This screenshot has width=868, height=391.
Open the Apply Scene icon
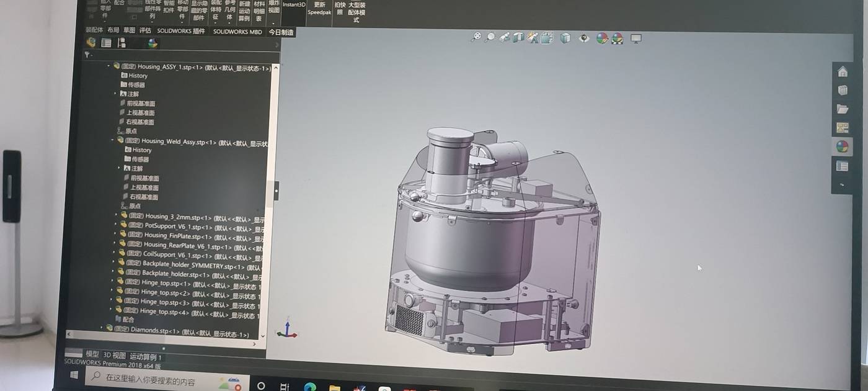click(618, 39)
